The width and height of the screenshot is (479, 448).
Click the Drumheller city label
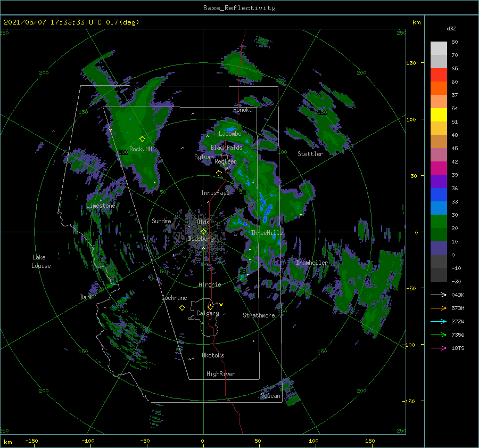point(312,263)
